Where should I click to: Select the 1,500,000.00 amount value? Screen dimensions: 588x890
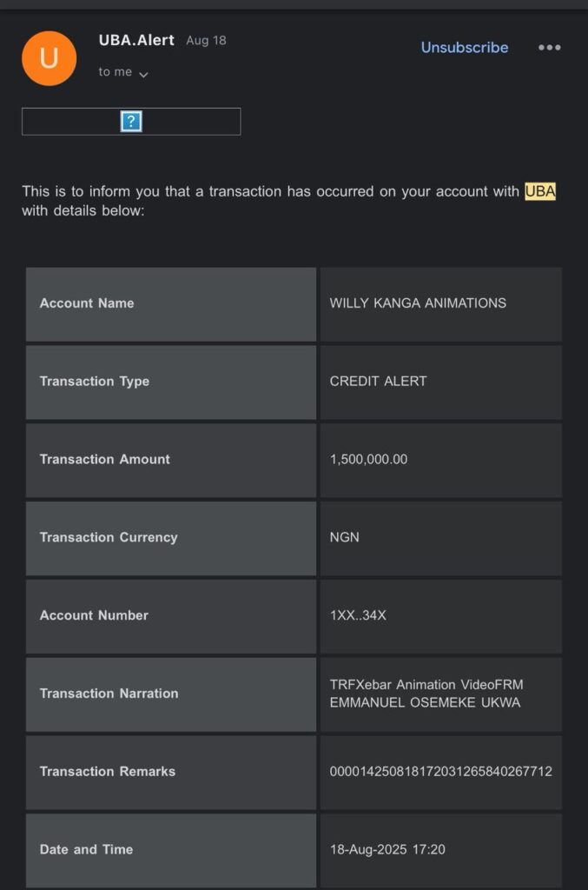pyautogui.click(x=368, y=459)
